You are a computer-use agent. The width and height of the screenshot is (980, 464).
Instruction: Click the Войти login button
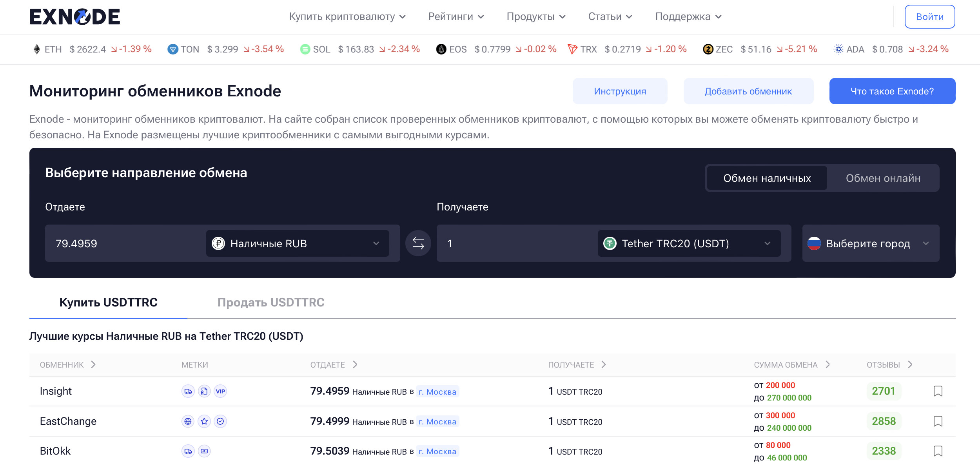929,17
